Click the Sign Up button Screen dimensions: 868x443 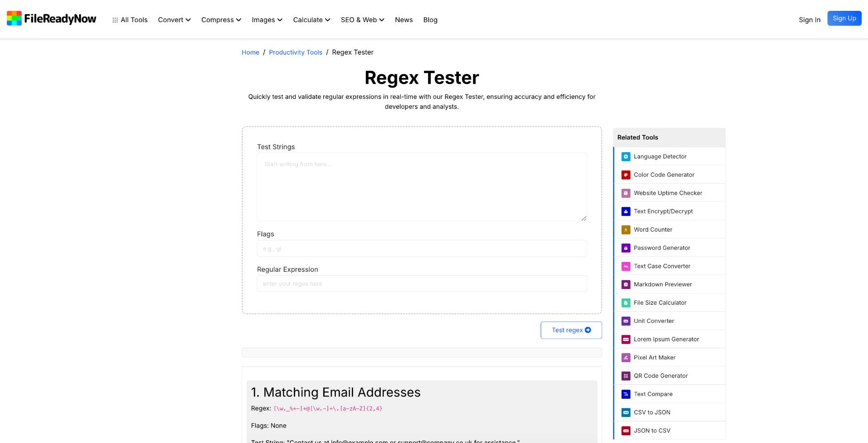(844, 19)
